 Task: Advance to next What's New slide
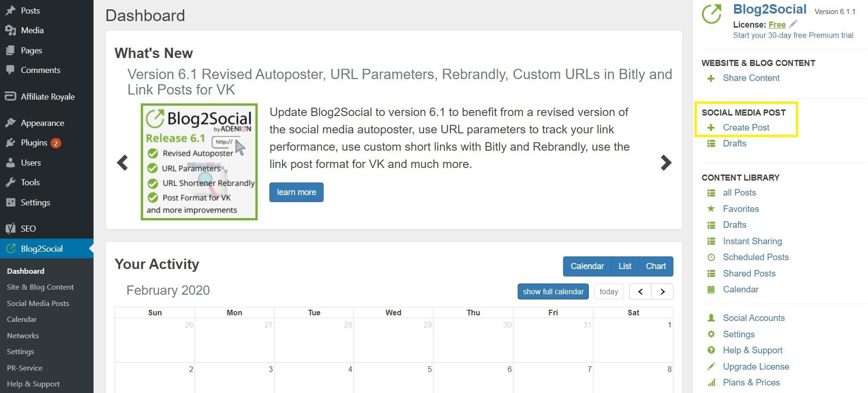coord(666,163)
